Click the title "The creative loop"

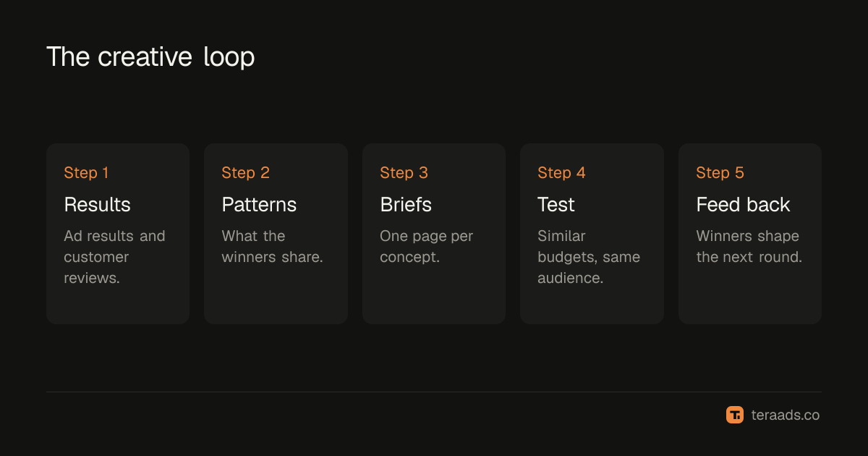[150, 57]
